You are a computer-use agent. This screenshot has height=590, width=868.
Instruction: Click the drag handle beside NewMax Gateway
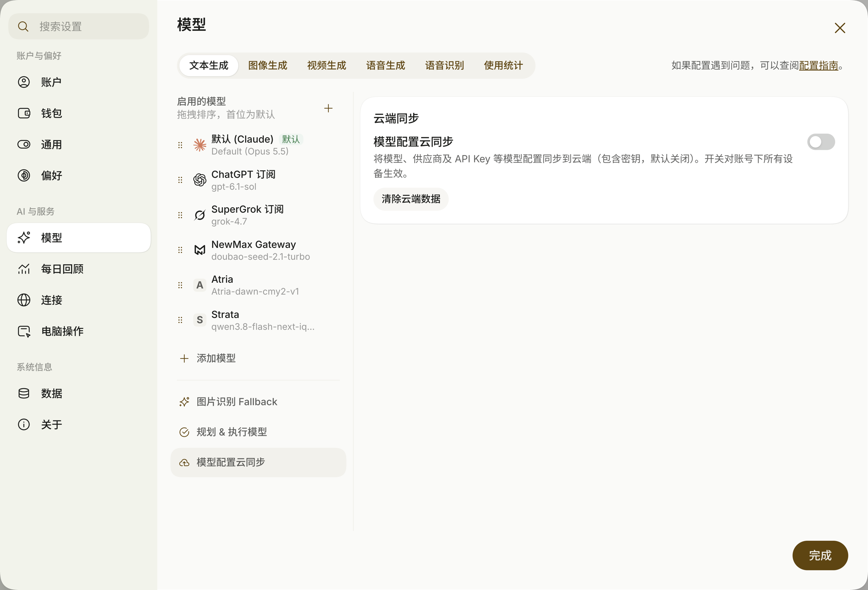(x=180, y=250)
